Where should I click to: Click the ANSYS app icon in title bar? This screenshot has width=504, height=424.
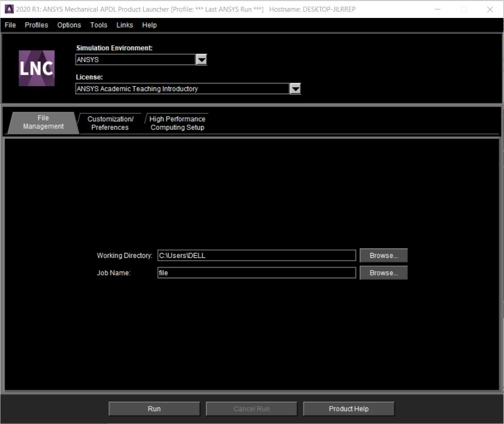pyautogui.click(x=8, y=9)
